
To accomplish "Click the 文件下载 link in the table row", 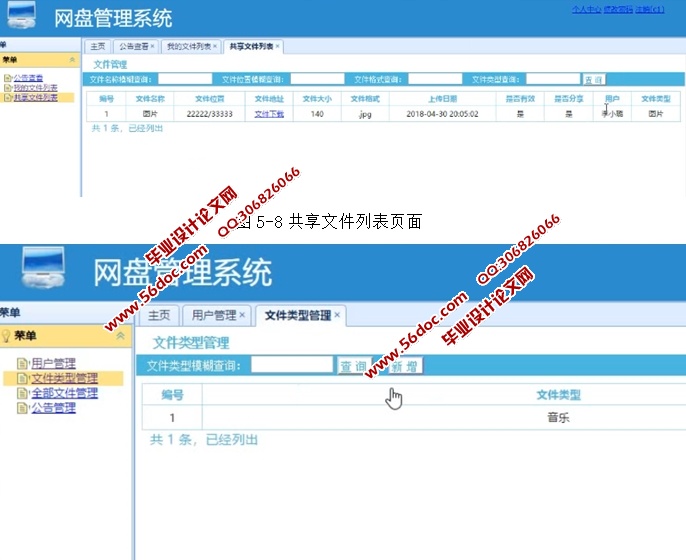I will pos(269,114).
